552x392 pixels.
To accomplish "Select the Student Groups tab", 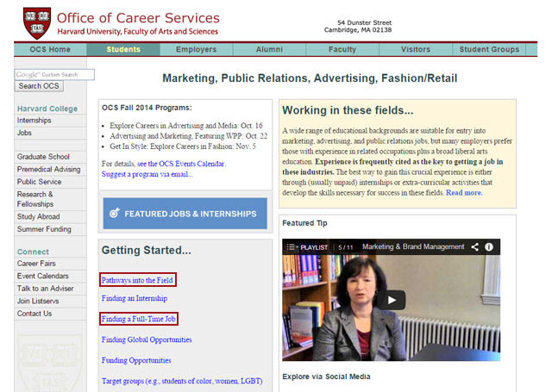I will click(489, 50).
